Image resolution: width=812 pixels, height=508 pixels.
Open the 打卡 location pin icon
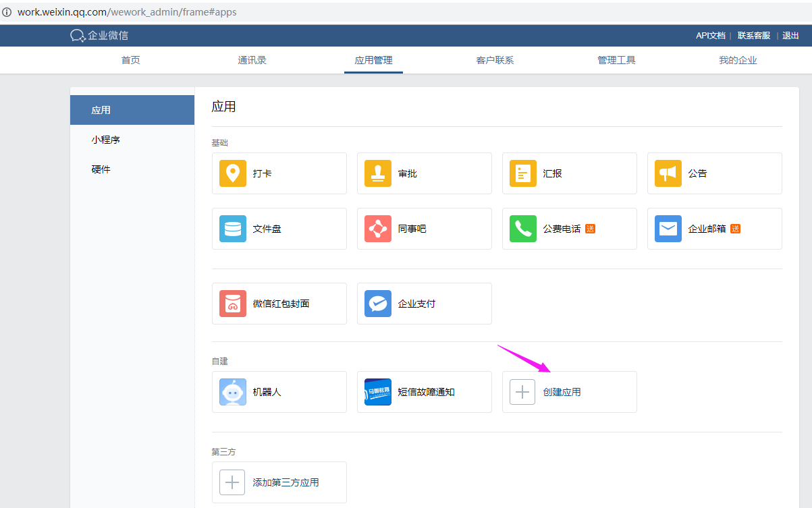[x=233, y=173]
